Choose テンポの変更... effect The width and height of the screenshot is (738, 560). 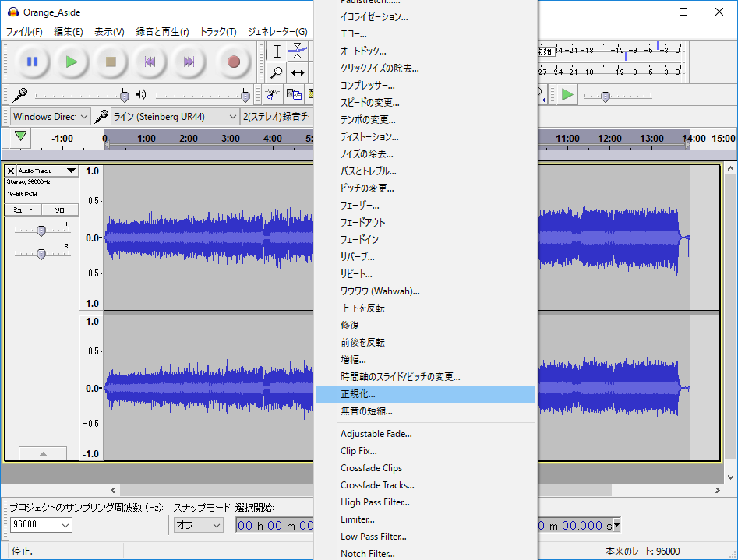pyautogui.click(x=425, y=119)
